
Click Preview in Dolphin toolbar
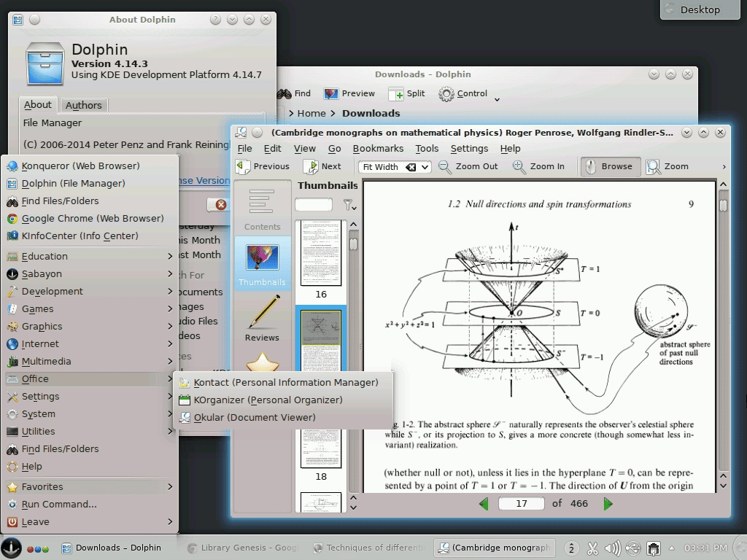coord(349,94)
